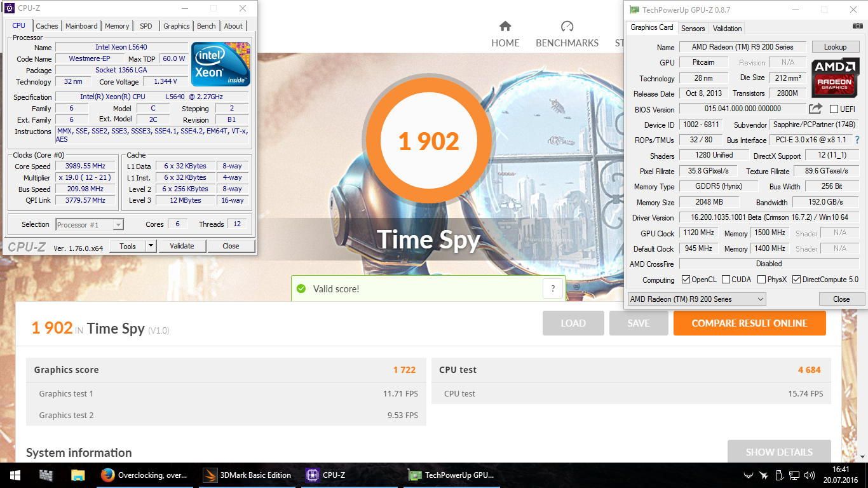Click the GPU Clock value 1120 MHz

[699, 233]
